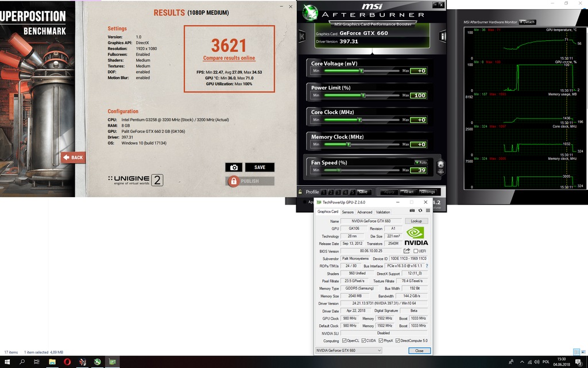Adjust the Memory Clock slider

362,144
